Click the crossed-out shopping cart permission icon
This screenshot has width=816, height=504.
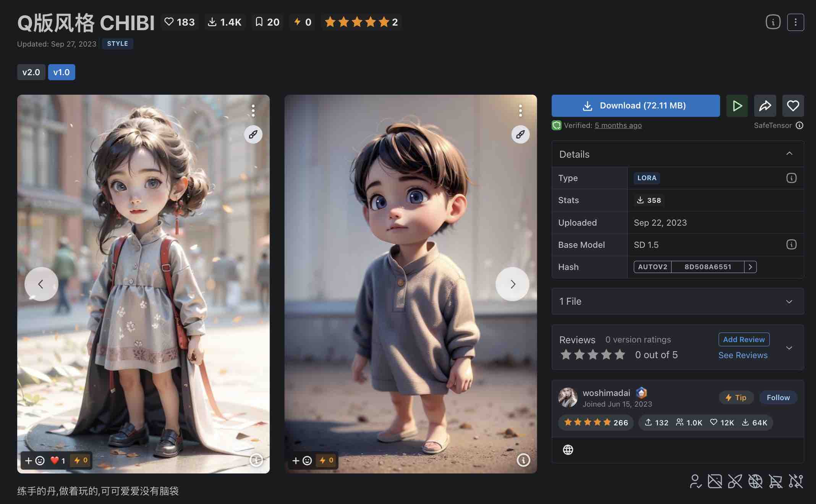(776, 481)
